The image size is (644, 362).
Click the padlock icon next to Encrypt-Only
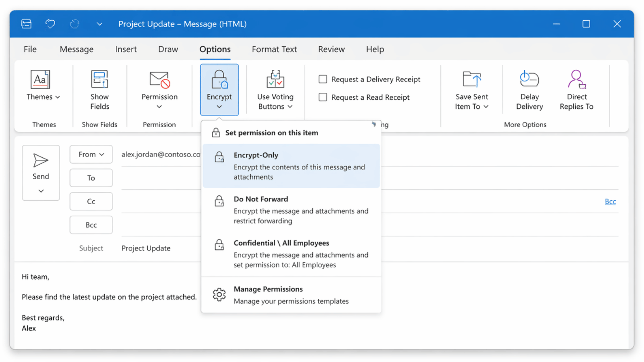tap(219, 157)
